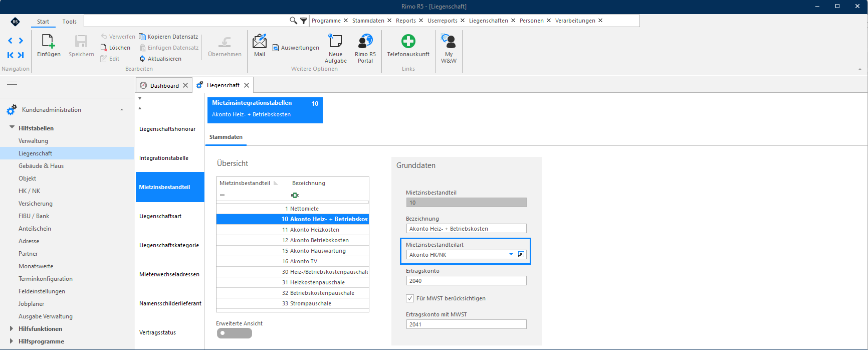The height and width of the screenshot is (350, 868).
Task: Switch to the Tools ribbon tab
Action: pos(70,22)
